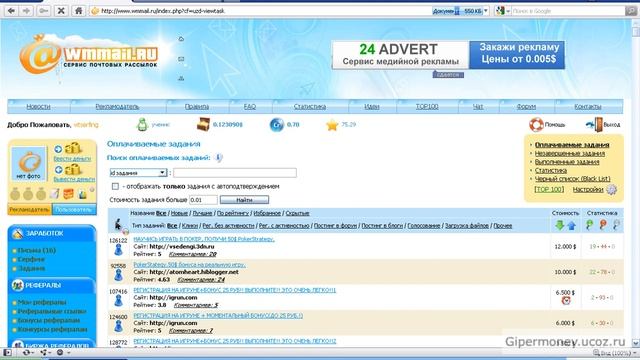Open Статистика in the navigation bar
Image resolution: width=640 pixels, height=360 pixels.
pos(310,107)
